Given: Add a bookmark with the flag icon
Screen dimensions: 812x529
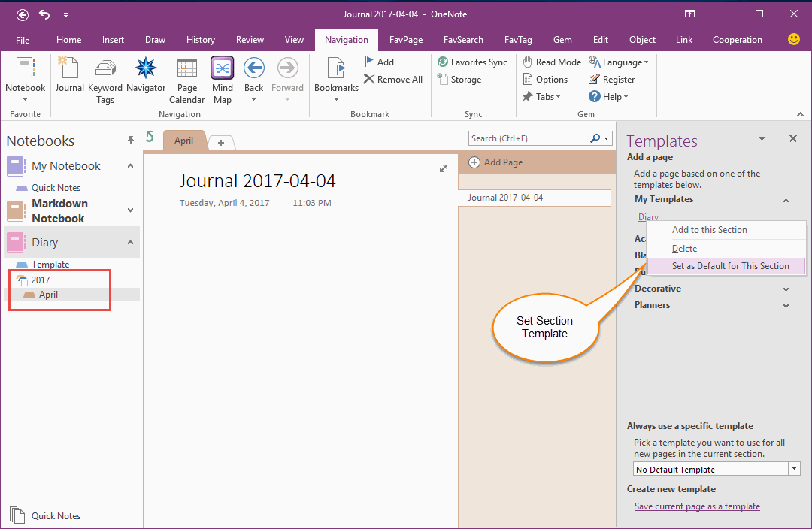Looking at the screenshot, I should click(379, 62).
